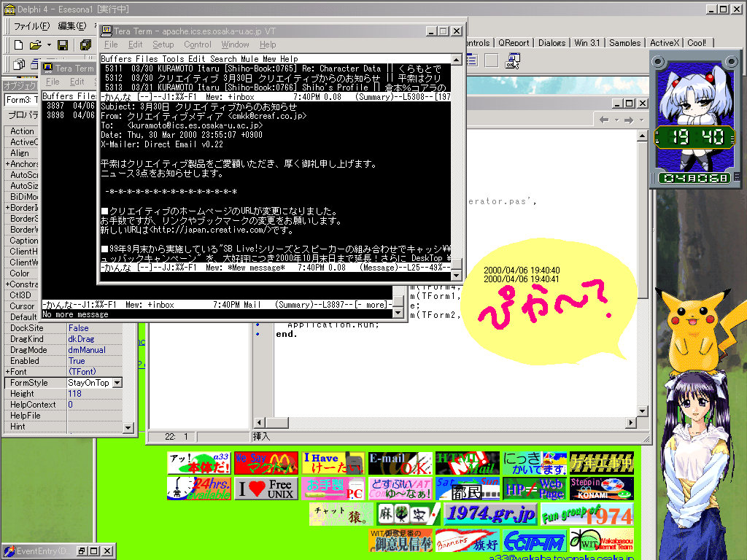The image size is (747, 560).
Task: Click the New file icon in Delphi toolbar
Action: point(18,45)
